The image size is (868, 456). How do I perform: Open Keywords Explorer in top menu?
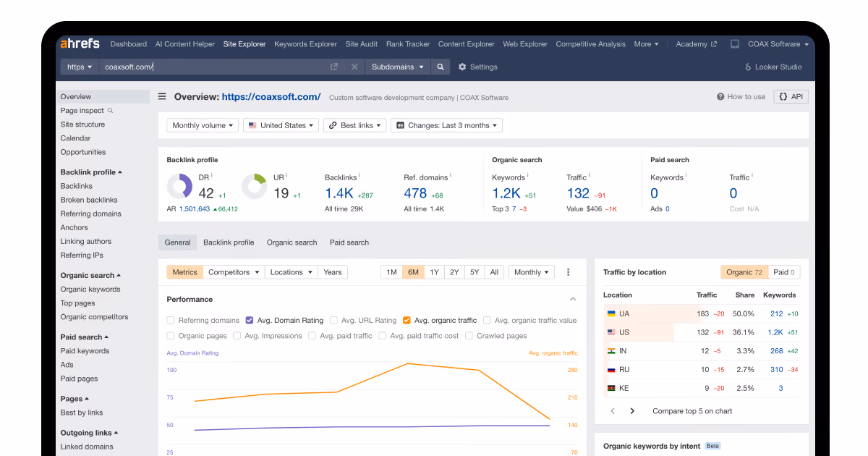(305, 44)
